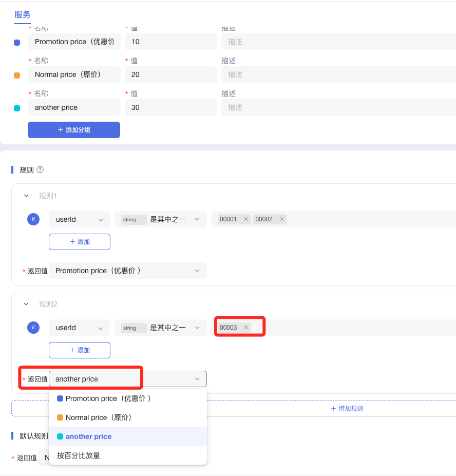Click the value field containing 30
This screenshot has height=476, width=456.
[170, 107]
